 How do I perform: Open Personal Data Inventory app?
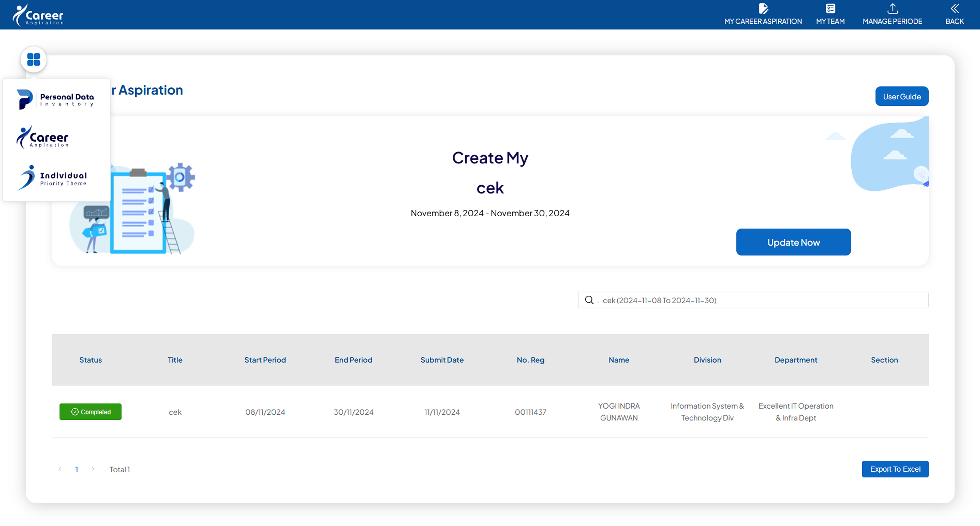pyautogui.click(x=55, y=100)
